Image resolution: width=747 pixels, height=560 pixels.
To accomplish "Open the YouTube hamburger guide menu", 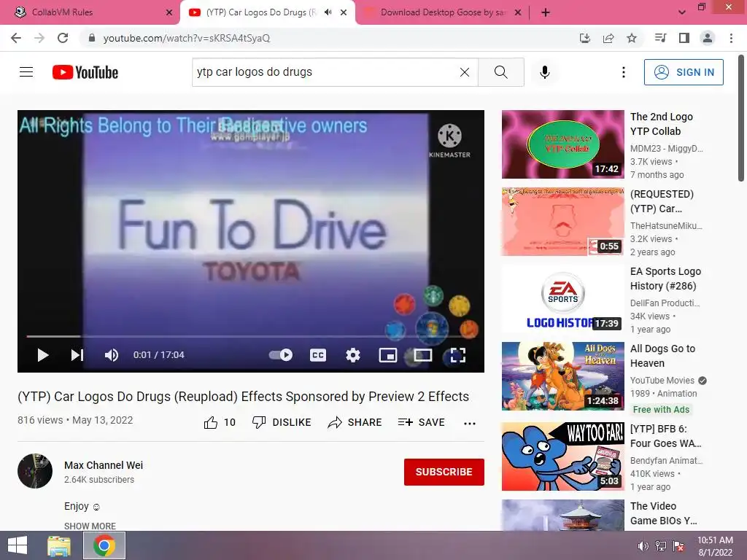I will (26, 72).
